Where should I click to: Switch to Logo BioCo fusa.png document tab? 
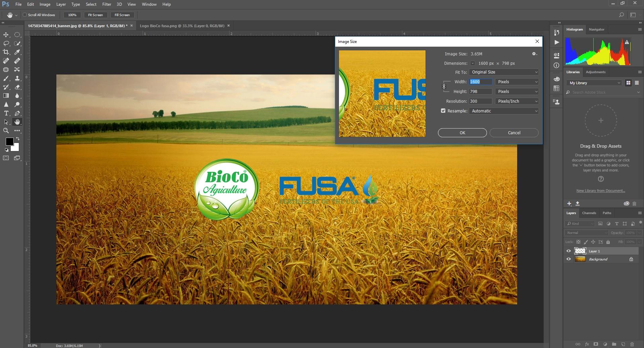(182, 26)
